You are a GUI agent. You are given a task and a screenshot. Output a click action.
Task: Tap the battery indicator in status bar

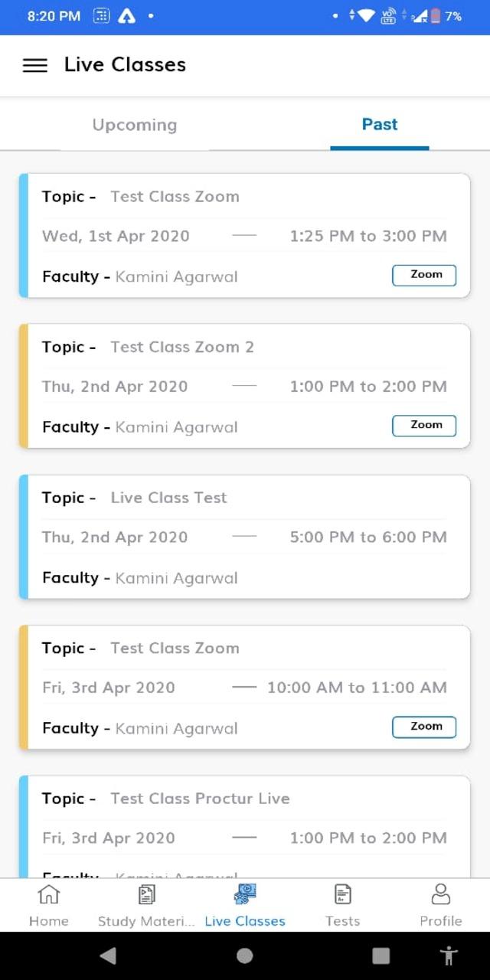tap(436, 16)
